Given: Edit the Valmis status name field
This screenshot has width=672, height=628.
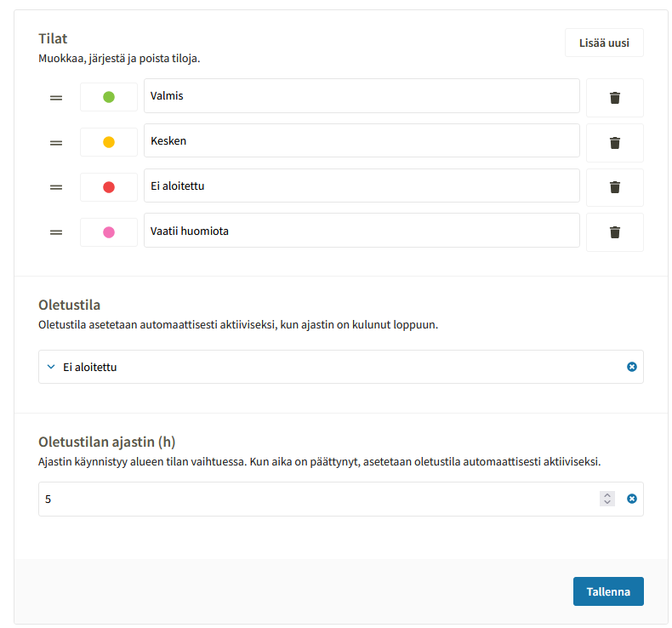Looking at the screenshot, I should tap(362, 96).
